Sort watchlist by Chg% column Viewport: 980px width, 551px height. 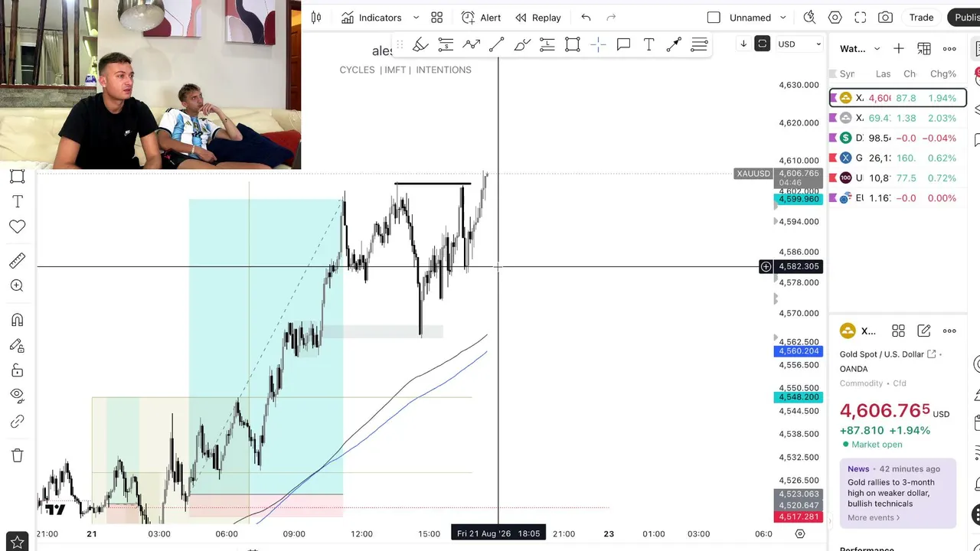tap(943, 73)
